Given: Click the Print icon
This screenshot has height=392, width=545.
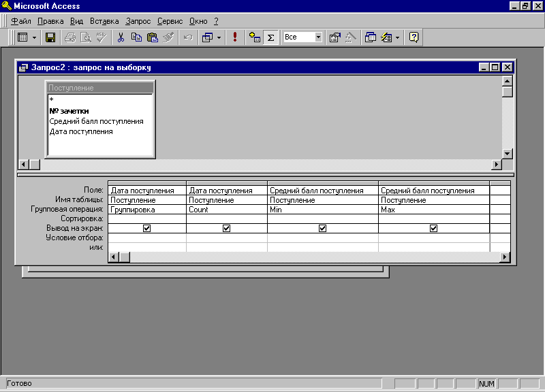Looking at the screenshot, I should pos(70,37).
